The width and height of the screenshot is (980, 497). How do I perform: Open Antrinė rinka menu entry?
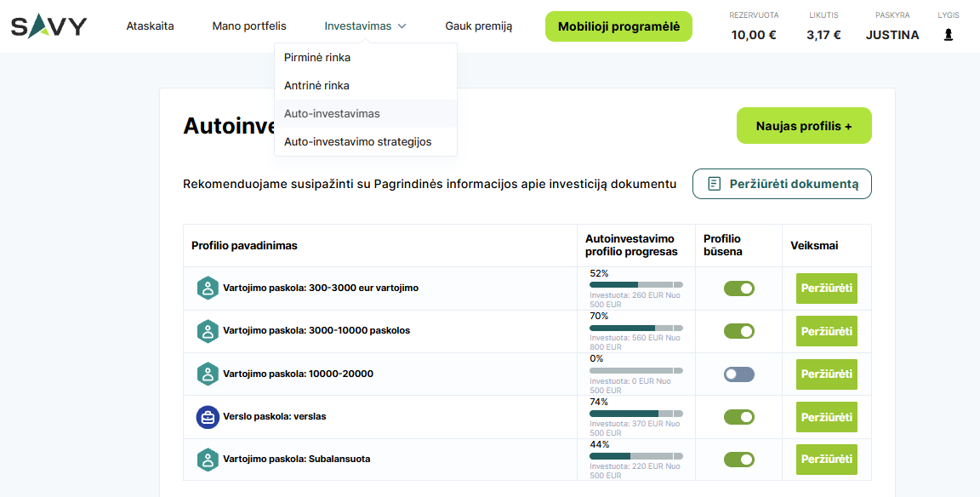pos(316,86)
